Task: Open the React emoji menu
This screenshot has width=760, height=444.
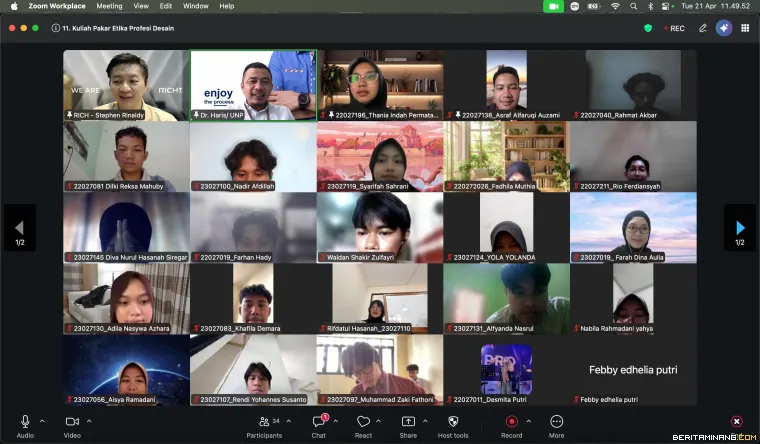Action: coord(363,422)
